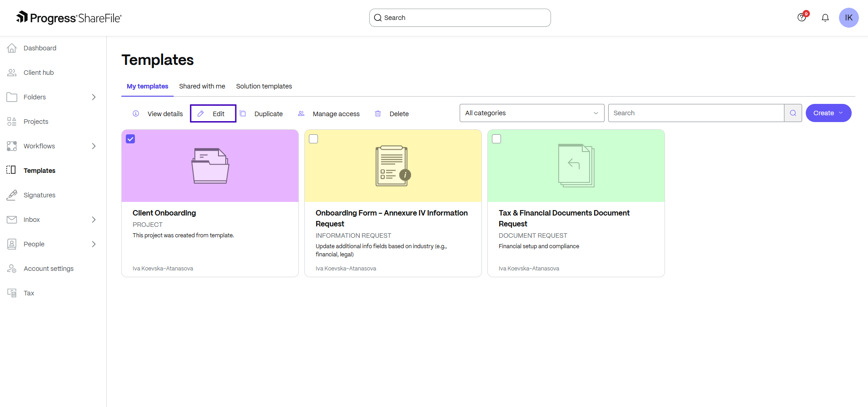Go to Dashboard in the sidebar
Image resolution: width=868 pixels, height=407 pixels.
40,48
